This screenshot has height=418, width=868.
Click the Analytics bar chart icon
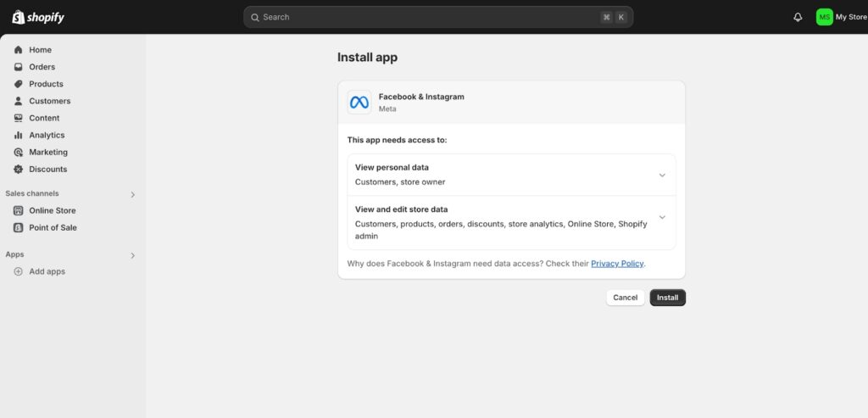(19, 135)
